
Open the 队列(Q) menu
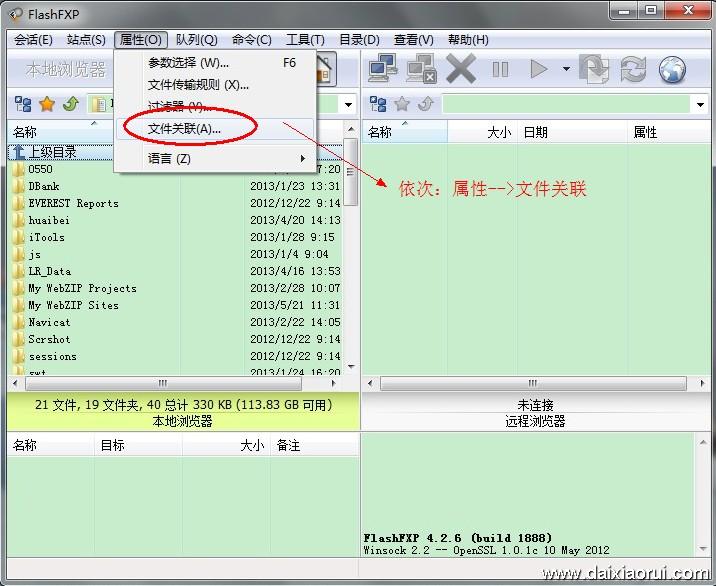coord(196,40)
